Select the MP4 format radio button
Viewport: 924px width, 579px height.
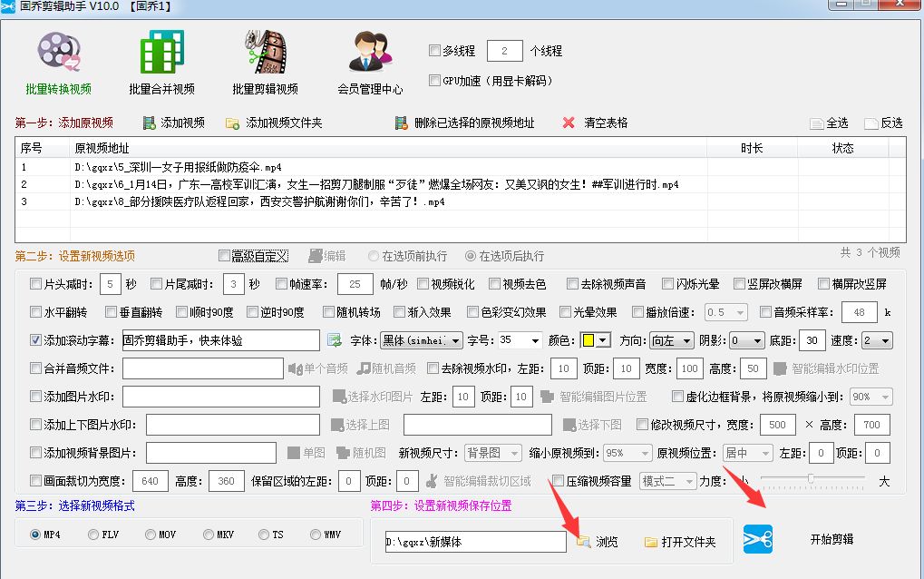pos(35,535)
